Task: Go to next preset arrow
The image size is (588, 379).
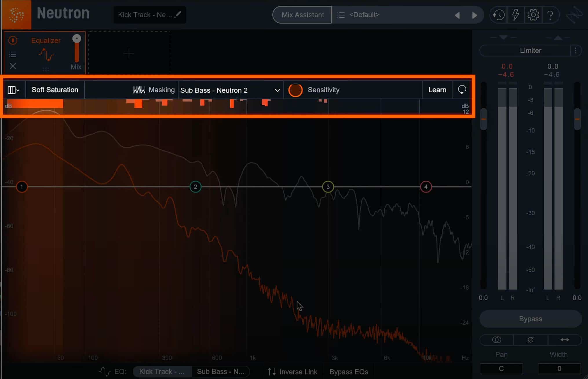Action: point(474,15)
